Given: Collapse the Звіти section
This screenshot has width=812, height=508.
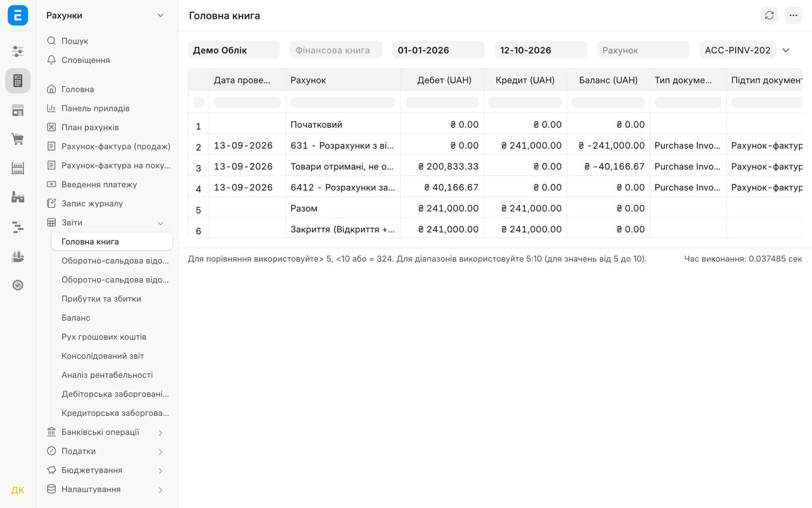Looking at the screenshot, I should pyautogui.click(x=160, y=223).
